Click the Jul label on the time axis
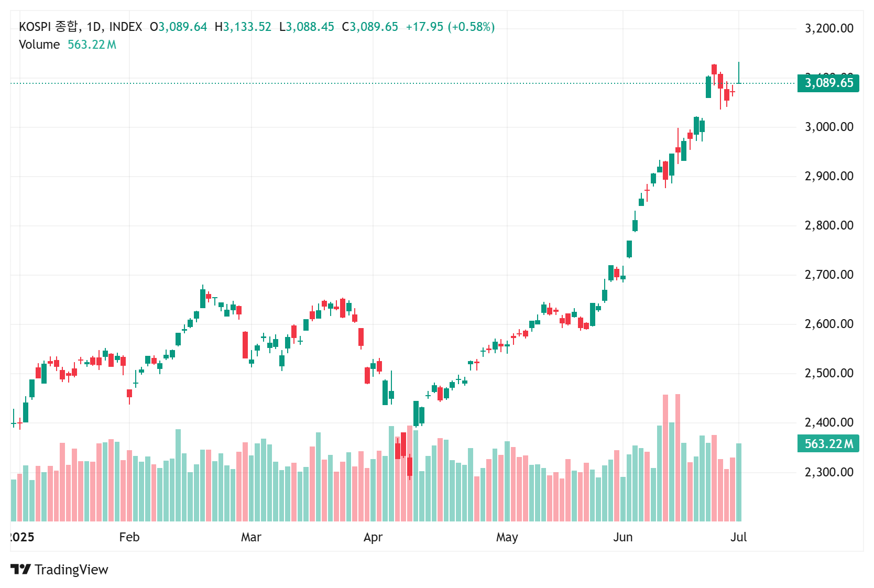The image size is (874, 588). pos(739,537)
